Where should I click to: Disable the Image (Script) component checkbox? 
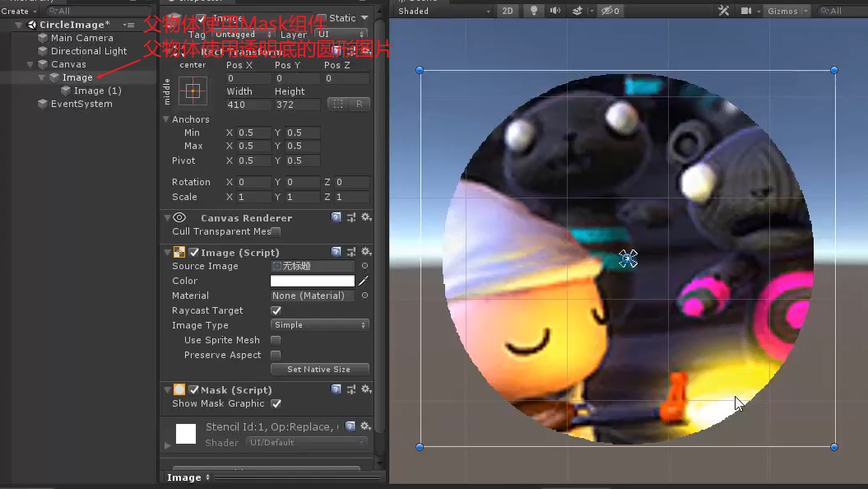193,253
